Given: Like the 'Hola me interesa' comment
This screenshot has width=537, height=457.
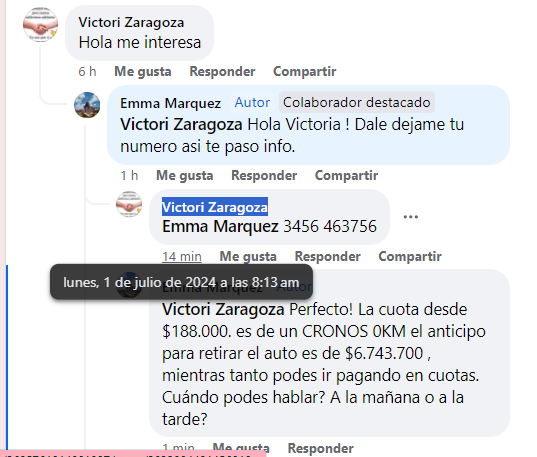Looking at the screenshot, I should (143, 72).
